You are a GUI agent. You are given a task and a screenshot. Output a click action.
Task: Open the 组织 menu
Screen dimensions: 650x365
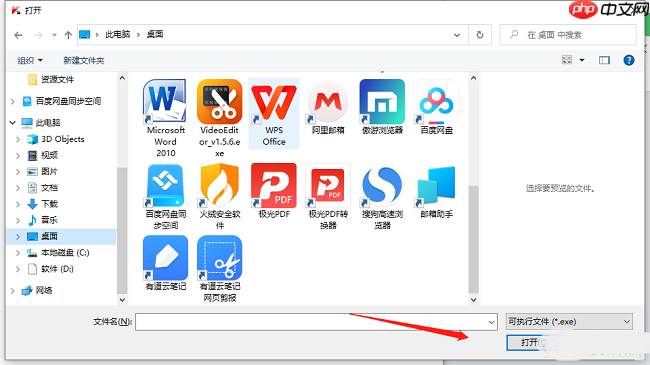30,61
